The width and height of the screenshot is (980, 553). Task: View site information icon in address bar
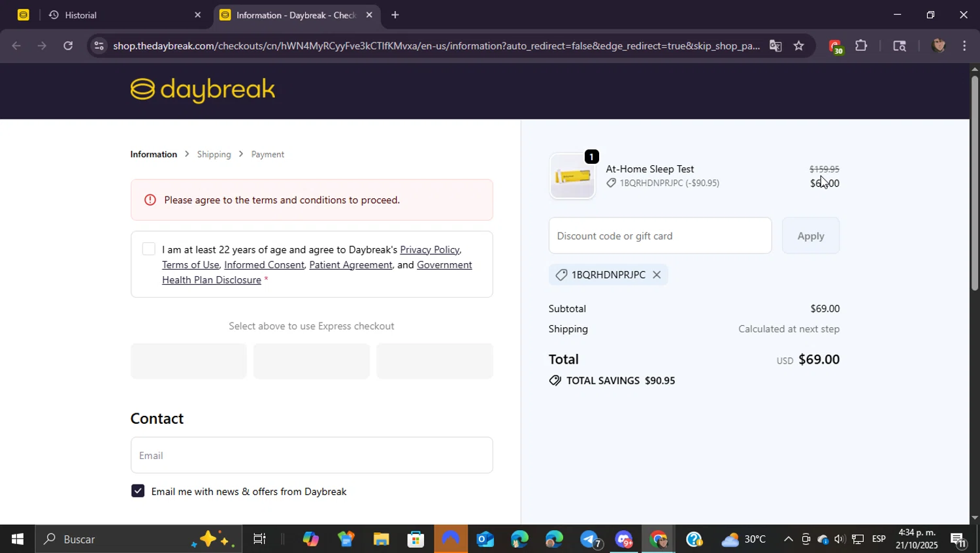pyautogui.click(x=99, y=46)
